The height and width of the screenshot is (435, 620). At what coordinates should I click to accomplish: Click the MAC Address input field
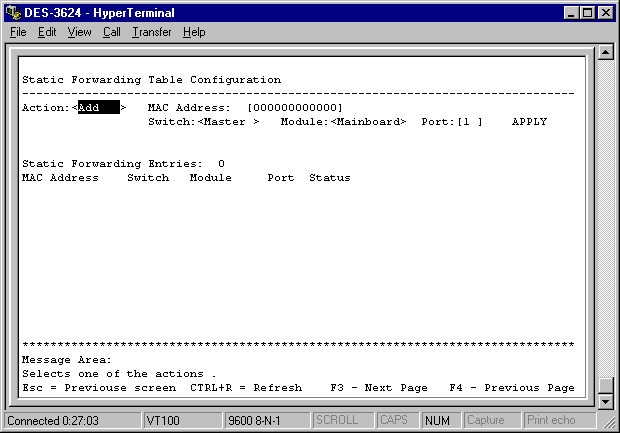(294, 107)
